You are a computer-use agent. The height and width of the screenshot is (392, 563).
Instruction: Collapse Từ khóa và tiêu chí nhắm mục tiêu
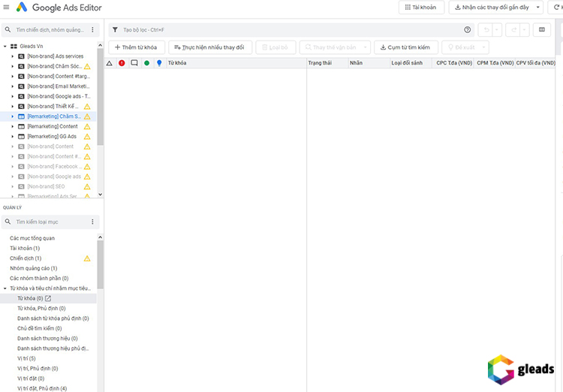(x=5, y=288)
